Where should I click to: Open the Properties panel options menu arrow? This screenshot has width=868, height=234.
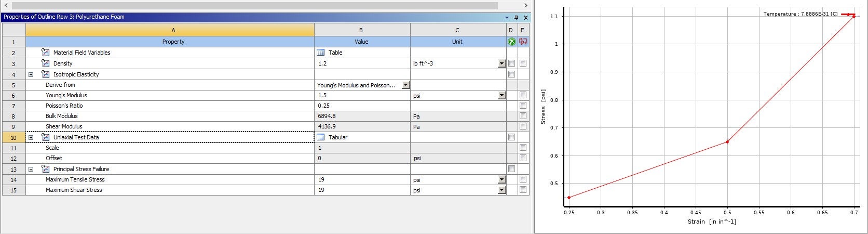point(508,17)
